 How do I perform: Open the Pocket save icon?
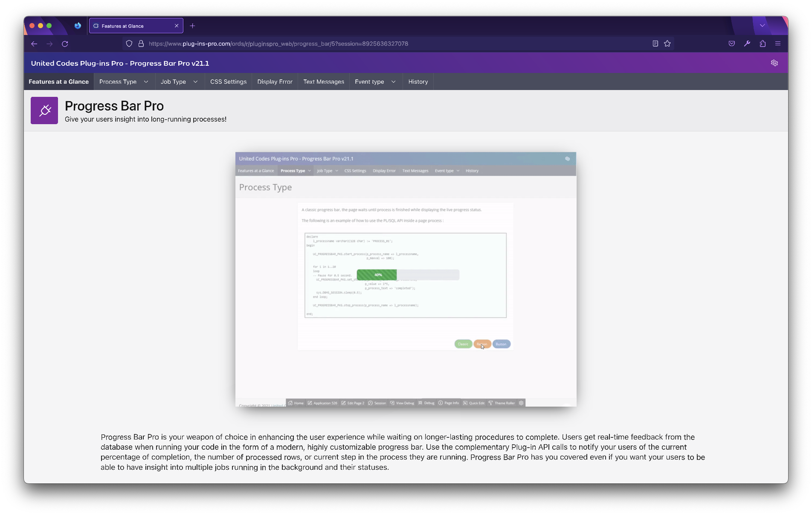tap(732, 44)
